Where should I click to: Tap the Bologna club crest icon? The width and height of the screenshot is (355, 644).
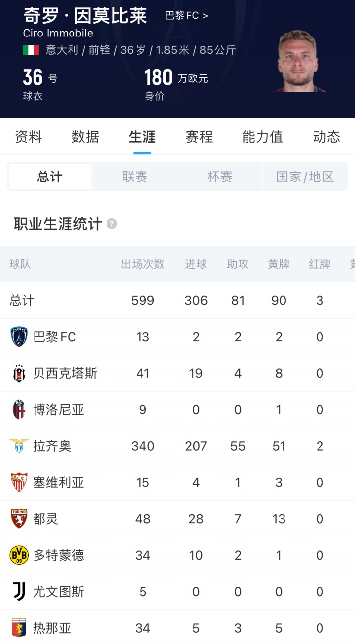click(19, 410)
